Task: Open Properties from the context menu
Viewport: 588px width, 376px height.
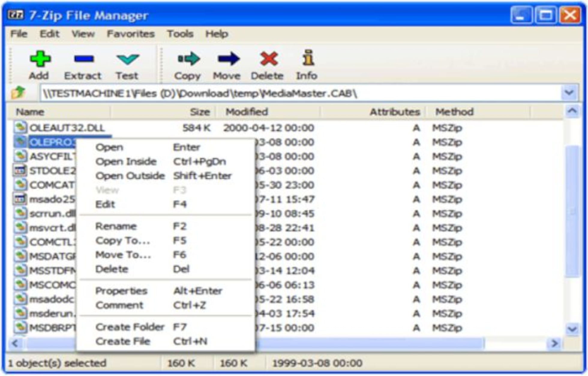Action: (x=121, y=290)
